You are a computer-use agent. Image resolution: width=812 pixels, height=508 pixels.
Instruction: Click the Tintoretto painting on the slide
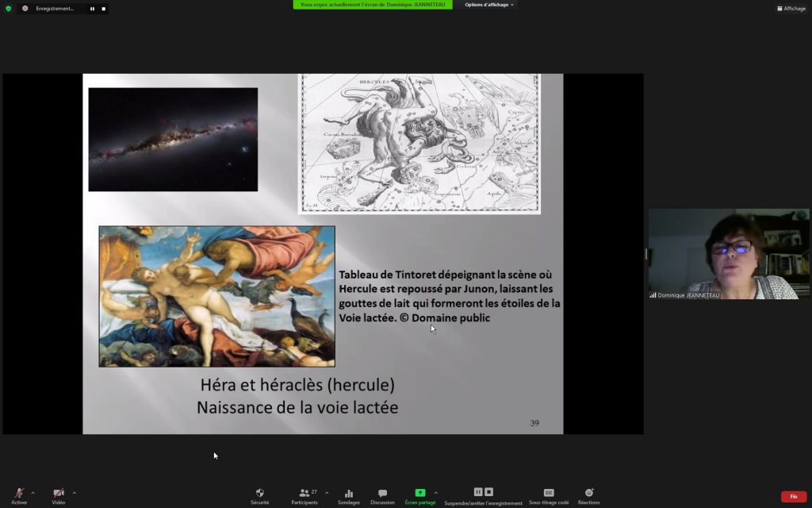click(217, 297)
